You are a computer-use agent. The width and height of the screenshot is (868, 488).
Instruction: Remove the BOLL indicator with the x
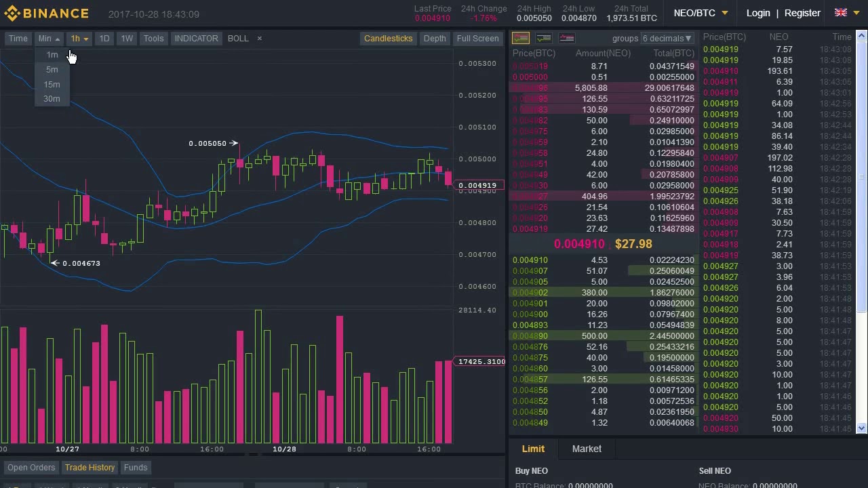(x=259, y=39)
